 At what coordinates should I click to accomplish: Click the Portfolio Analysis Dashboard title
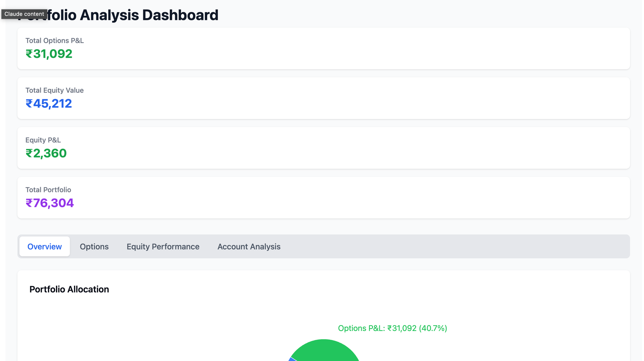tap(118, 15)
